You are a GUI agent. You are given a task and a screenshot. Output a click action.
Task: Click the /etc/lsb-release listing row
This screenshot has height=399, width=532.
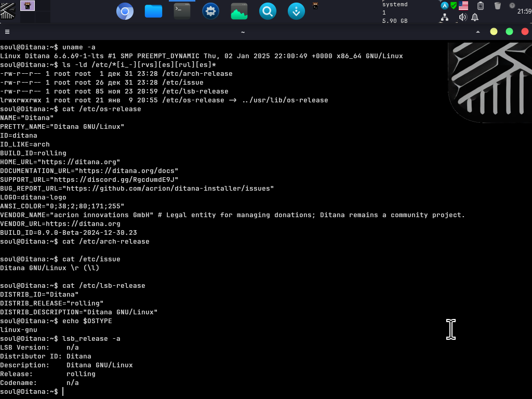click(x=114, y=91)
